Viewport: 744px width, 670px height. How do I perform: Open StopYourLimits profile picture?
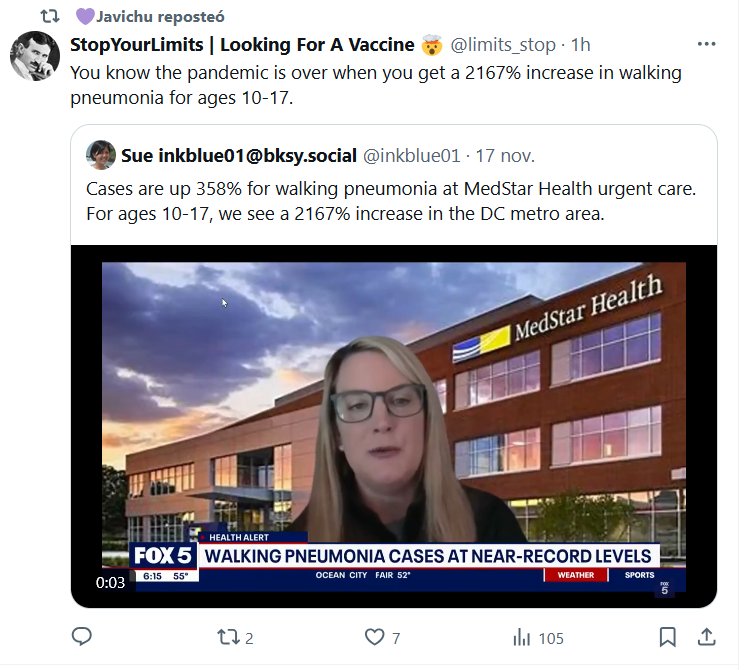click(x=35, y=56)
